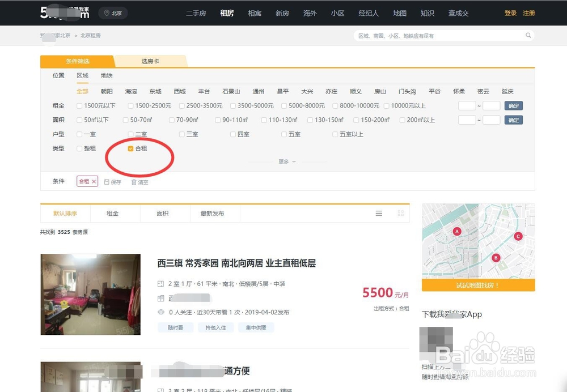The image size is (567, 392).
Task: Filter by 海淀 district
Action: point(131,91)
